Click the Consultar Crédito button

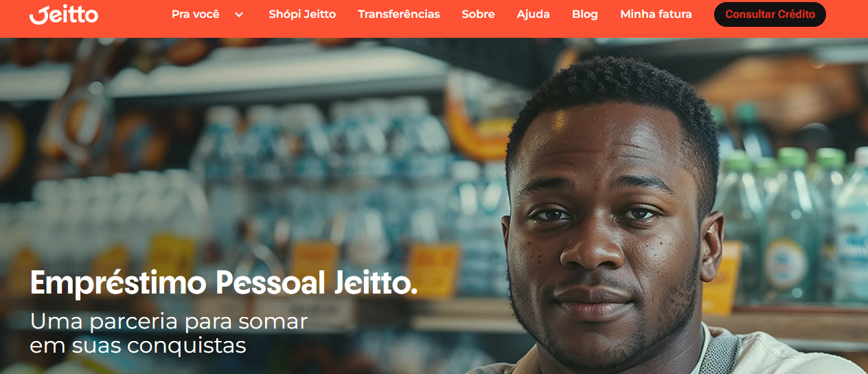tap(770, 14)
